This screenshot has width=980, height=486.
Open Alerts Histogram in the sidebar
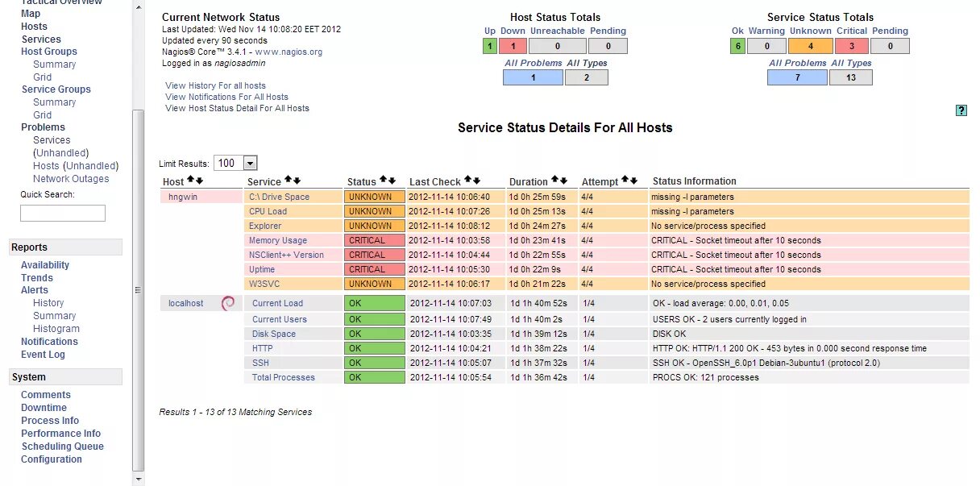point(56,329)
